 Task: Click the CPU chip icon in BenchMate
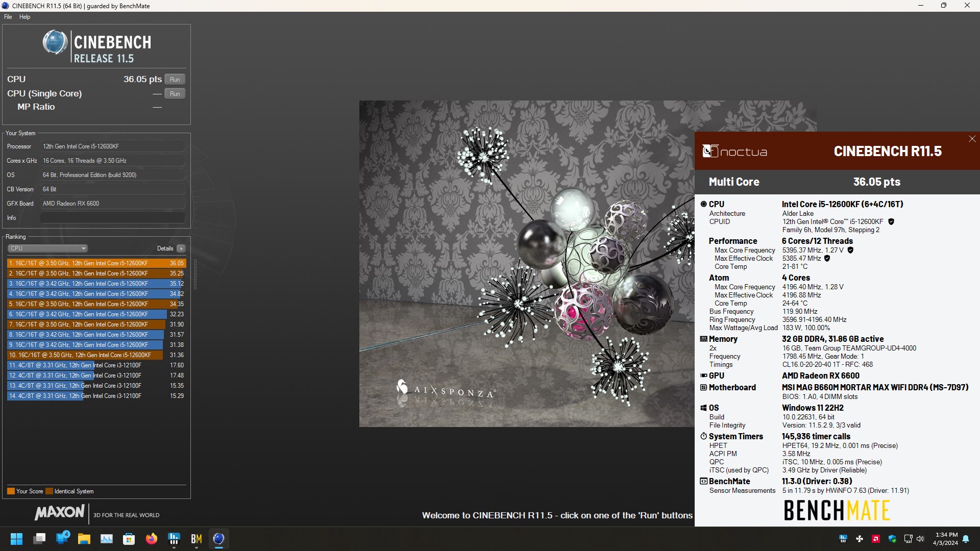tap(703, 204)
